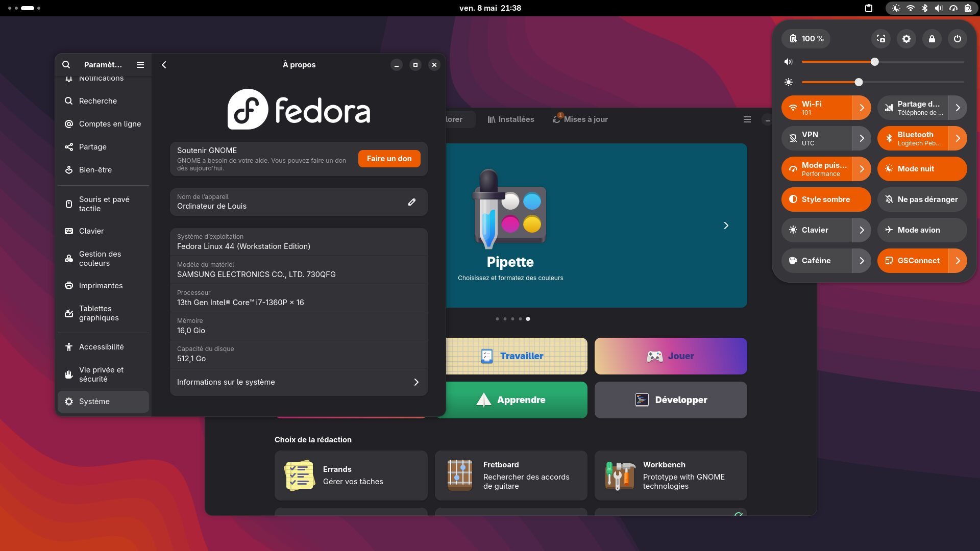Screen dimensions: 980x551
Task: Open Gestion des couleurs settings
Action: 103,259
